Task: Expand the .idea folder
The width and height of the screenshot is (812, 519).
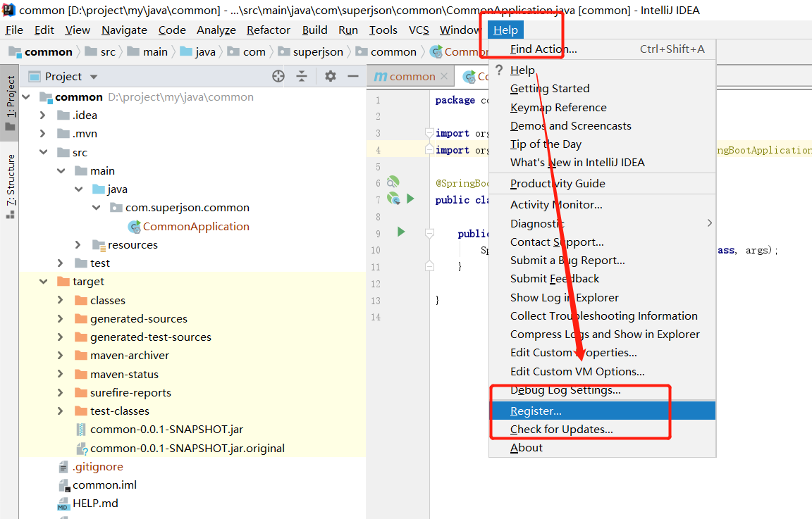Action: pos(44,115)
